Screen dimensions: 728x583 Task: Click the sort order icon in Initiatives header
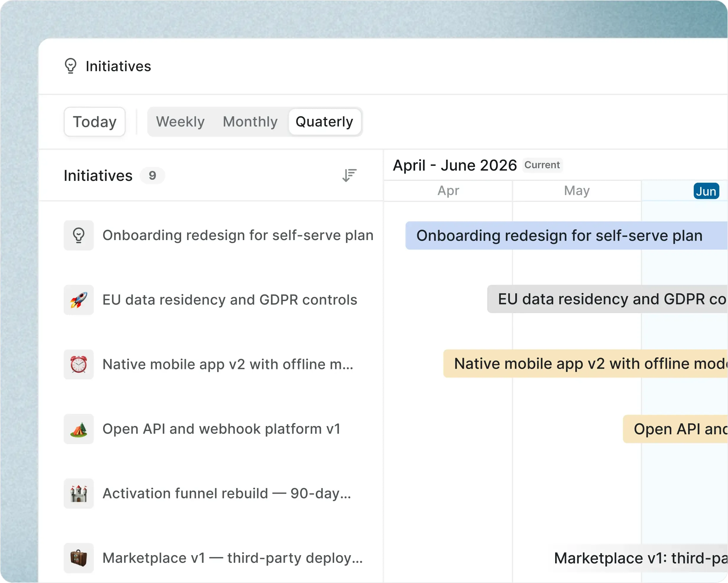tap(349, 175)
